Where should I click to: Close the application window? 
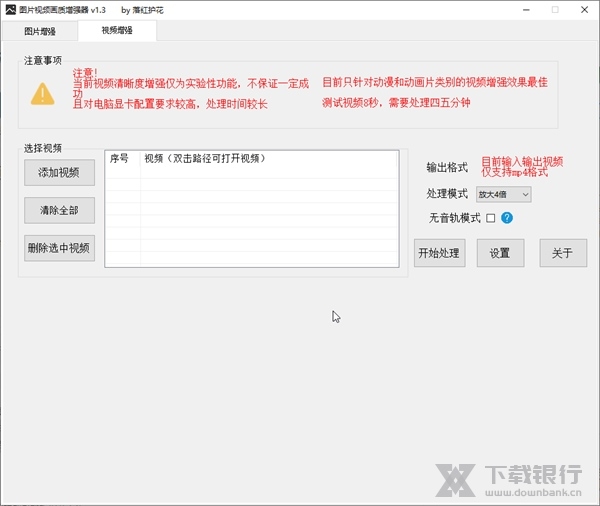click(584, 10)
